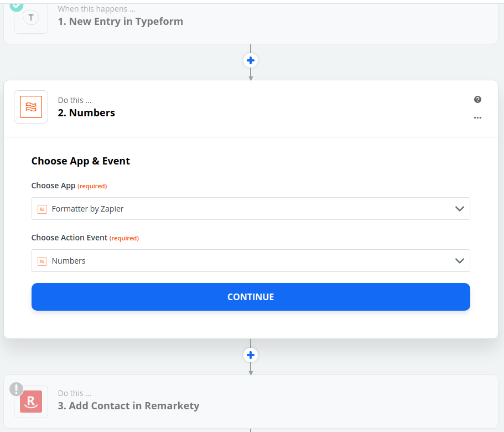Open step 1. New Entry in Typeform
The width and height of the screenshot is (504, 432).
coord(251,23)
